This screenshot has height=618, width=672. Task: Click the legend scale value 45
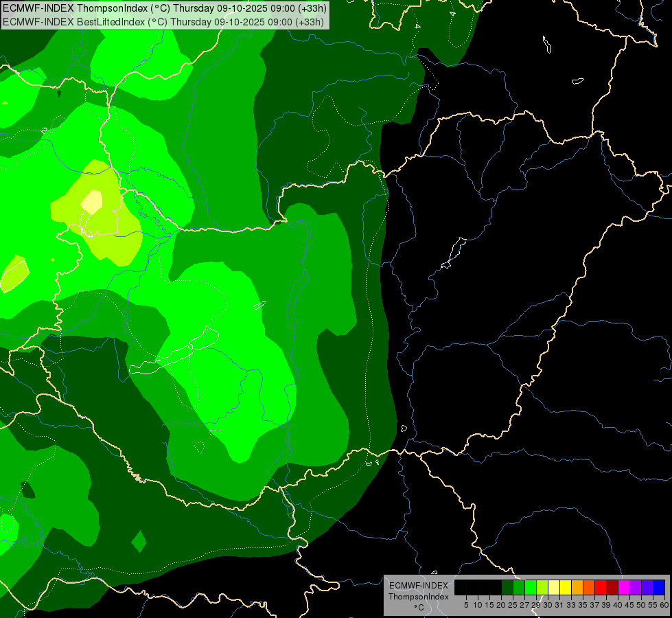coord(629,605)
